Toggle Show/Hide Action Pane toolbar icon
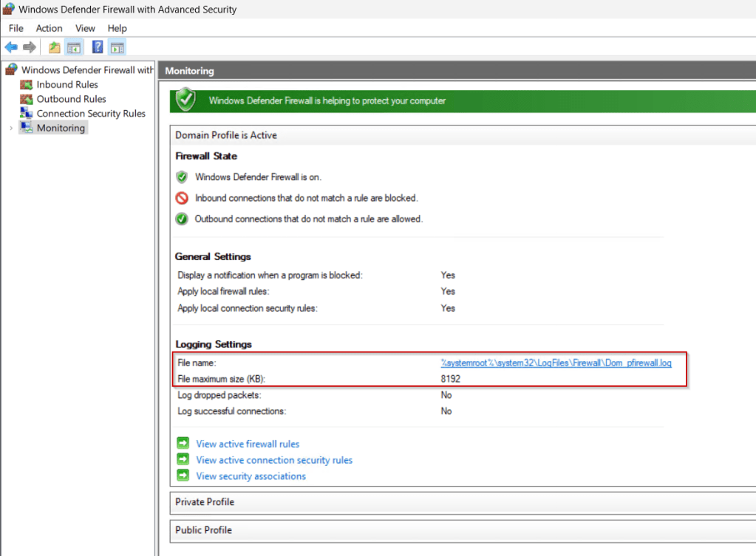This screenshot has width=756, height=556. (117, 47)
